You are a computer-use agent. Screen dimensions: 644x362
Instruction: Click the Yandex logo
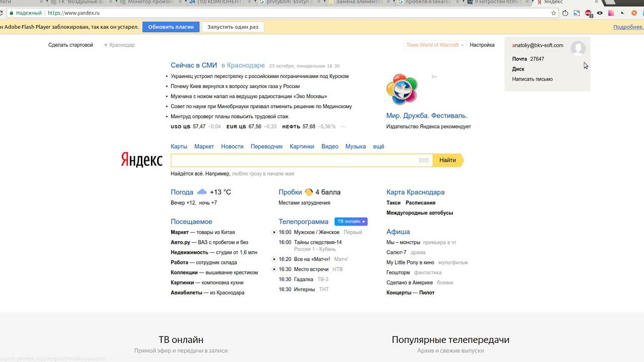point(142,160)
